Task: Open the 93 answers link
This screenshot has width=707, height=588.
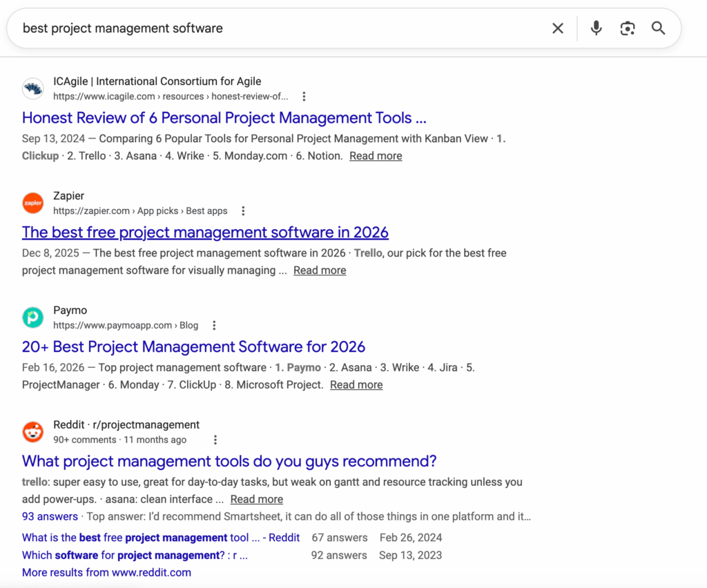Action: click(50, 516)
